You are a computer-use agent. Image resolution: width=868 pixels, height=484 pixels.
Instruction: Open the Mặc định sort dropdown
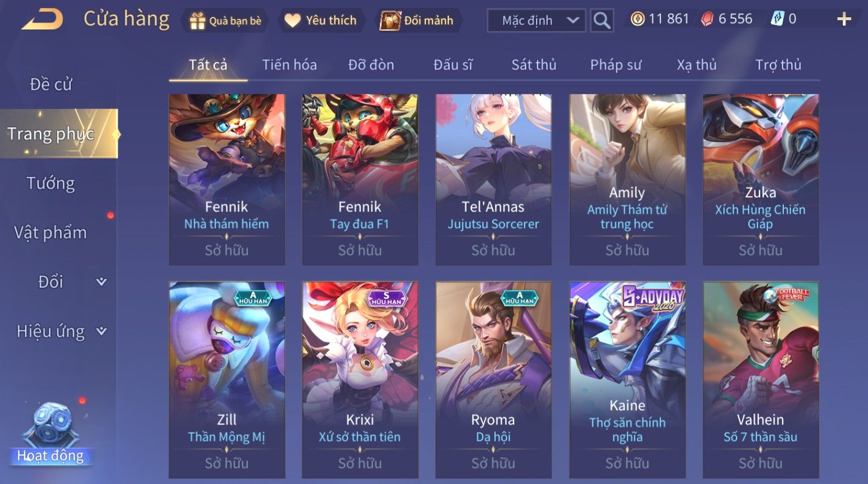[537, 20]
